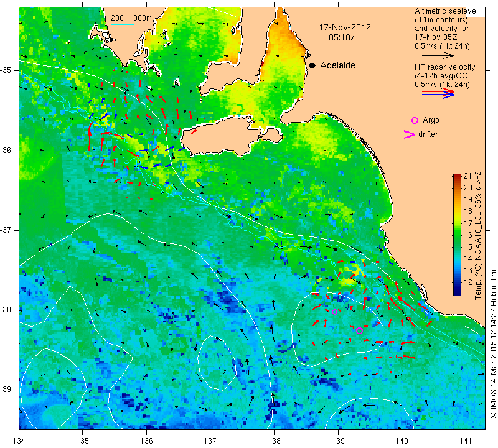Click the dark blue bottom of temperature colorbar
The image size is (498, 448).
tap(457, 292)
